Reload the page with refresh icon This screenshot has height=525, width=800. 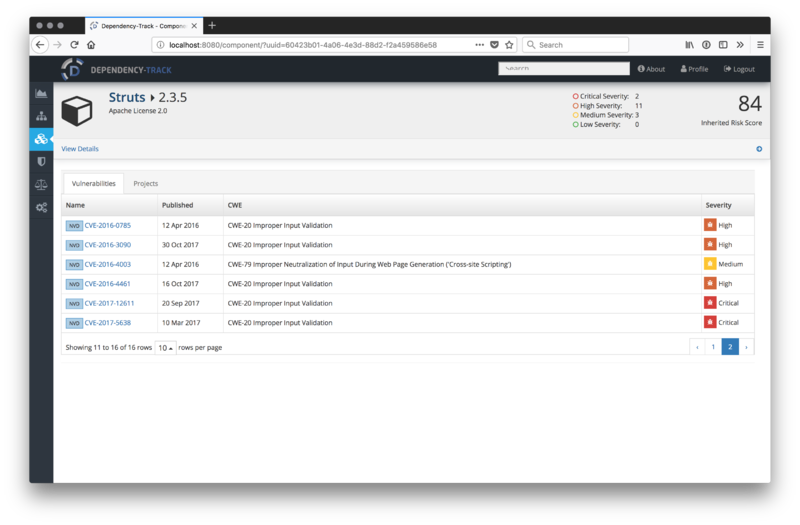74,45
